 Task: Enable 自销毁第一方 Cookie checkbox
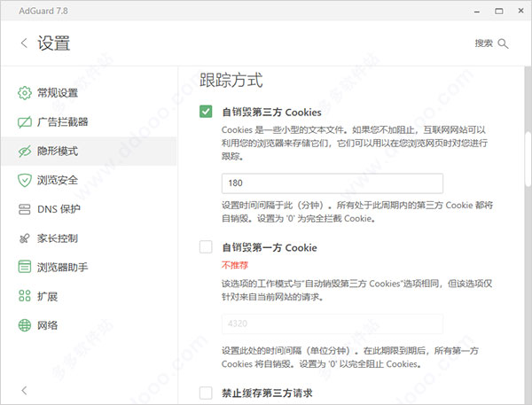[206, 247]
